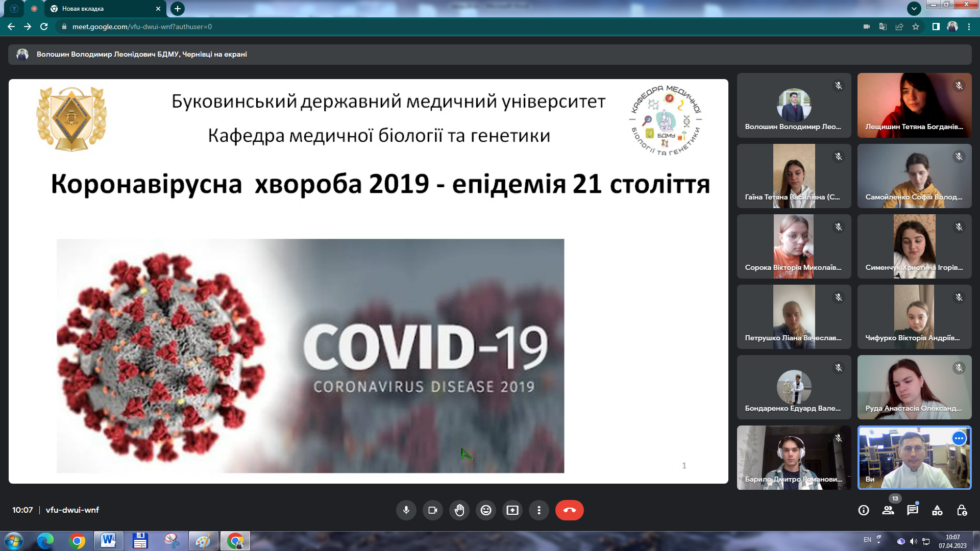
Task: Open the emoji reactions button
Action: [x=486, y=510]
